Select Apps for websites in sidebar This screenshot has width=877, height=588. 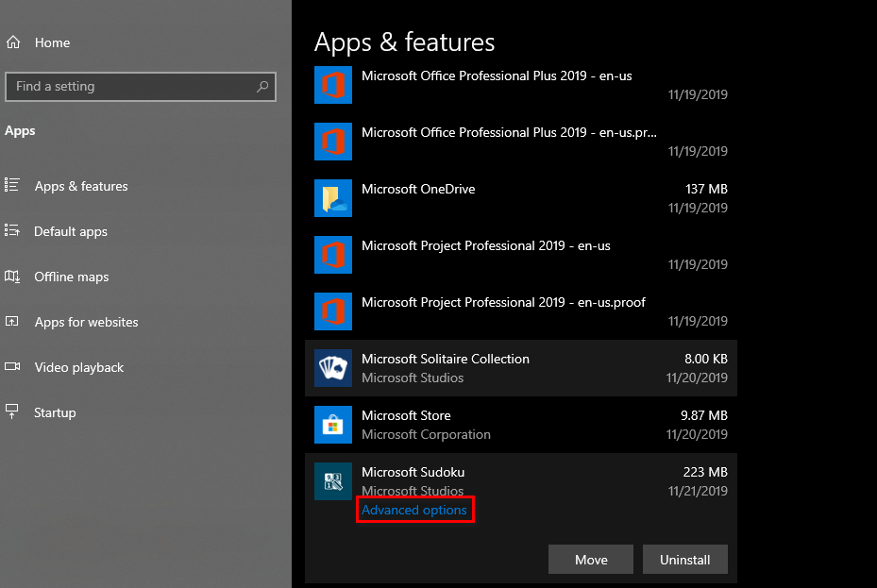pyautogui.click(x=86, y=322)
